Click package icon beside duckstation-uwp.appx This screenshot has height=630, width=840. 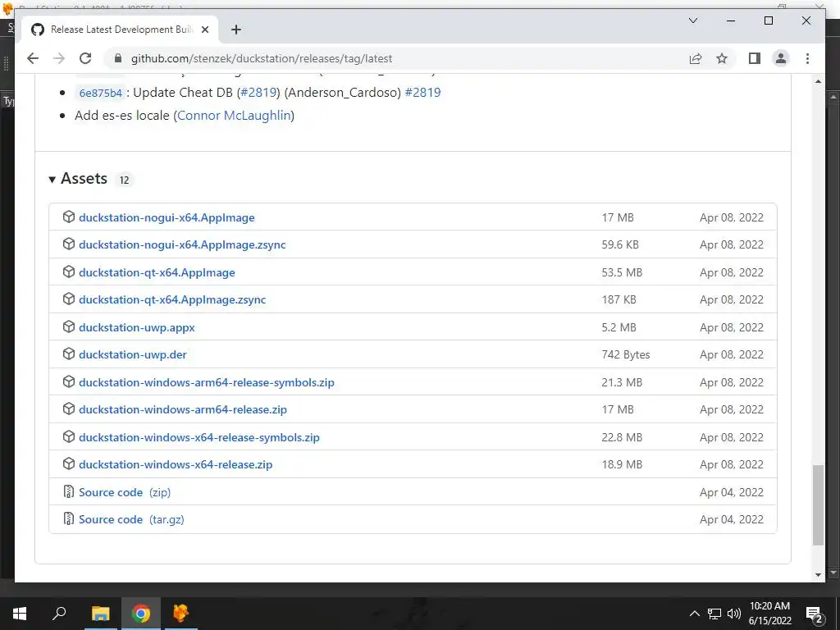click(69, 326)
